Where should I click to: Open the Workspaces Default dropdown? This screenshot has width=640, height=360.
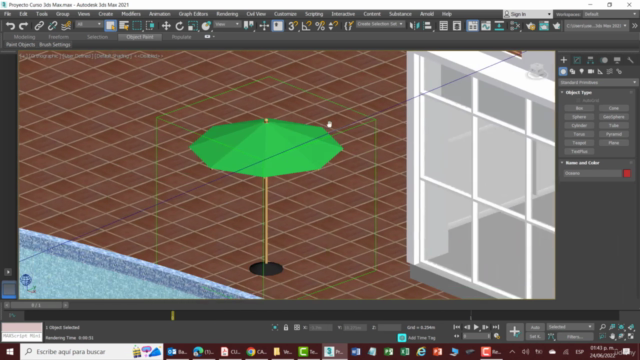pos(610,14)
